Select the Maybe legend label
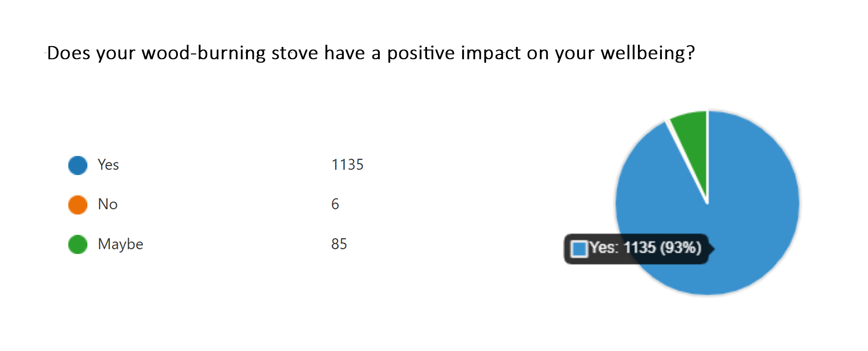 120,244
